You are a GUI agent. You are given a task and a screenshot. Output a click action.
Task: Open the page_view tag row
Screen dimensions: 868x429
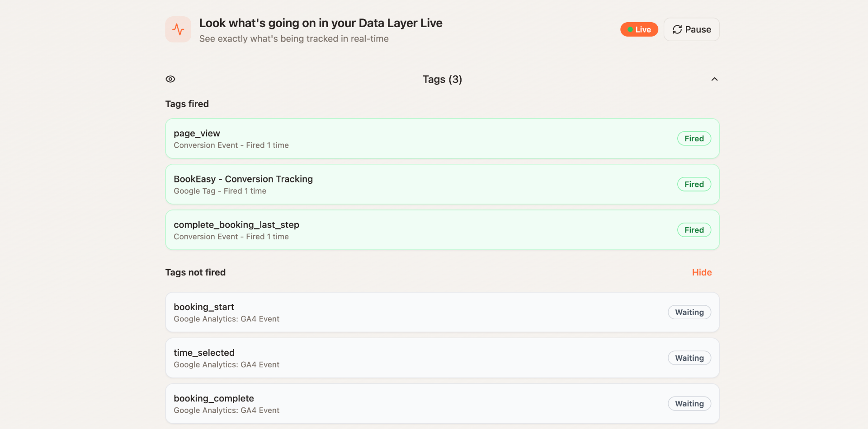click(407, 139)
